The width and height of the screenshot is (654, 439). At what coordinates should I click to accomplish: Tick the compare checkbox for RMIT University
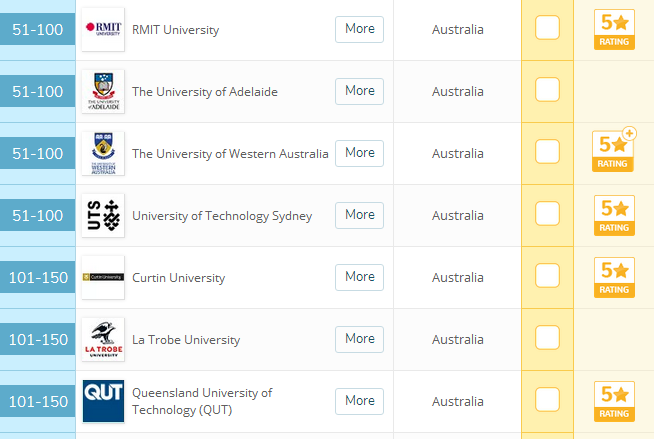pyautogui.click(x=547, y=29)
